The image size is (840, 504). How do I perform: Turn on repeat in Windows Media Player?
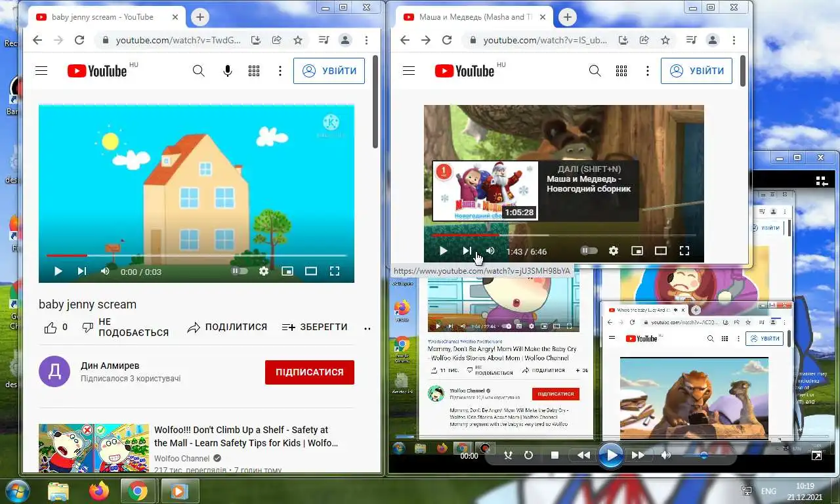(529, 455)
